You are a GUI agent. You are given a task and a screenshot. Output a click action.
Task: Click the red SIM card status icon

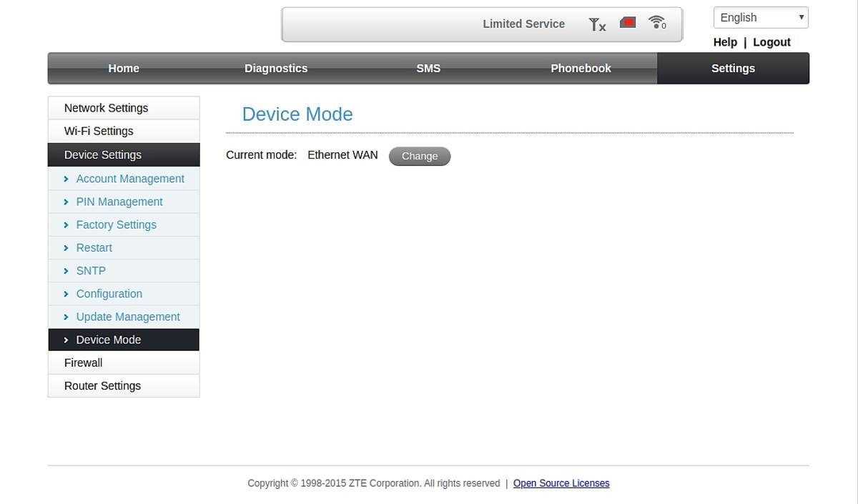628,23
